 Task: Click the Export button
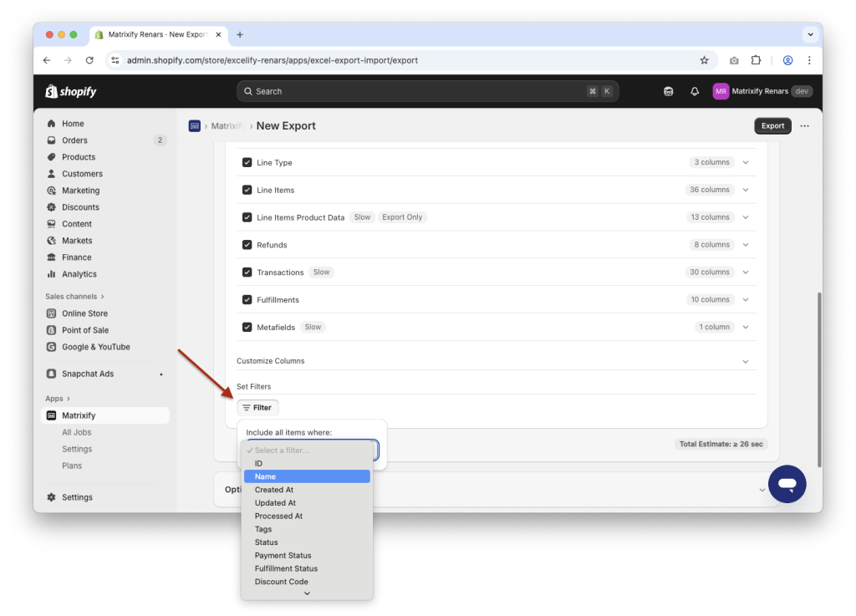pyautogui.click(x=772, y=125)
